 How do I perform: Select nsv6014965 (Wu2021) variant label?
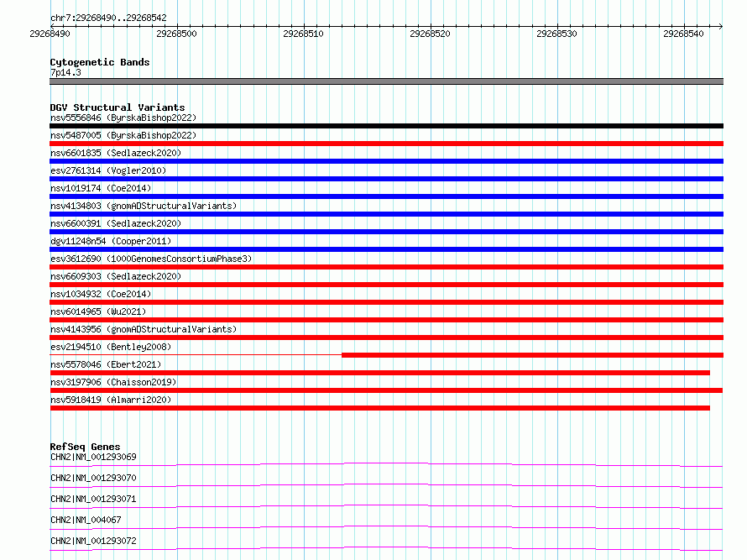pos(98,311)
